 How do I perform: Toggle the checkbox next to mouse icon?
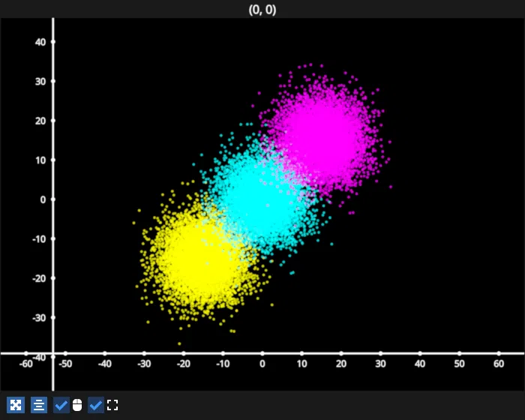click(x=61, y=405)
